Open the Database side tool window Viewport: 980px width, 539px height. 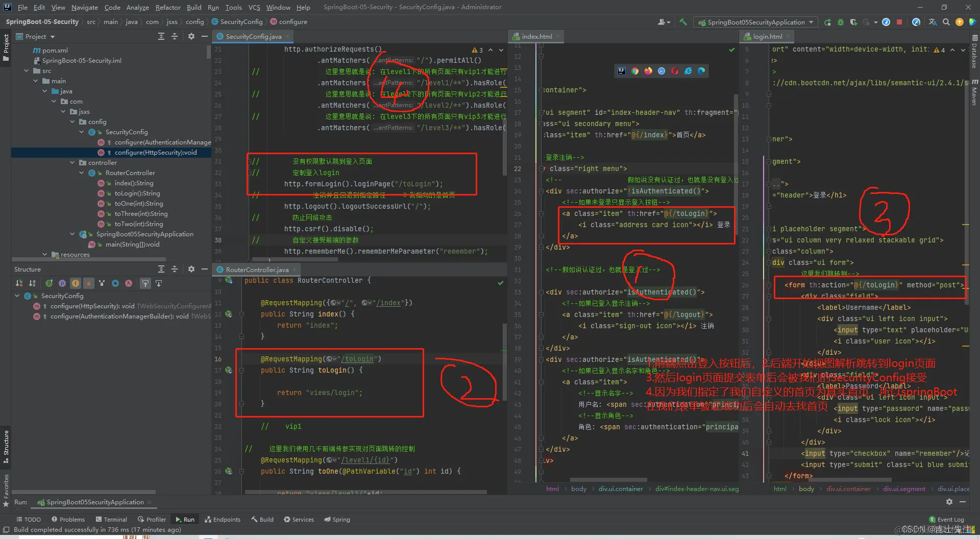tap(974, 52)
